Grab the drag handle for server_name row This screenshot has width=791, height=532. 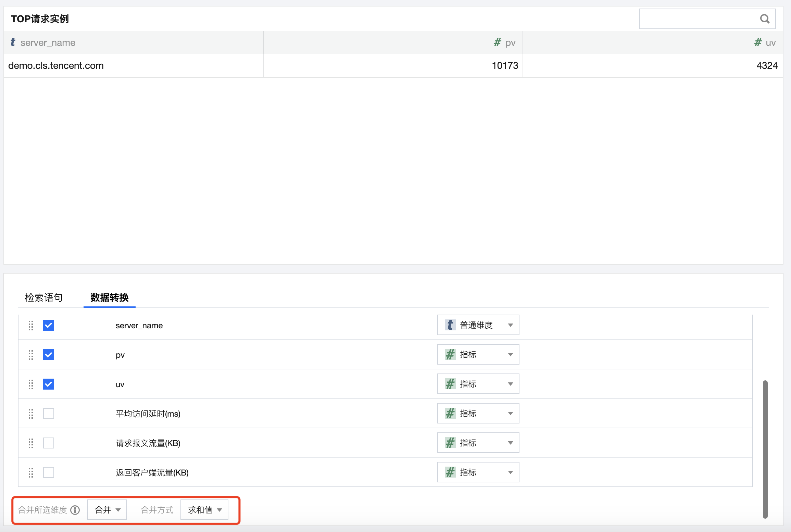click(31, 325)
